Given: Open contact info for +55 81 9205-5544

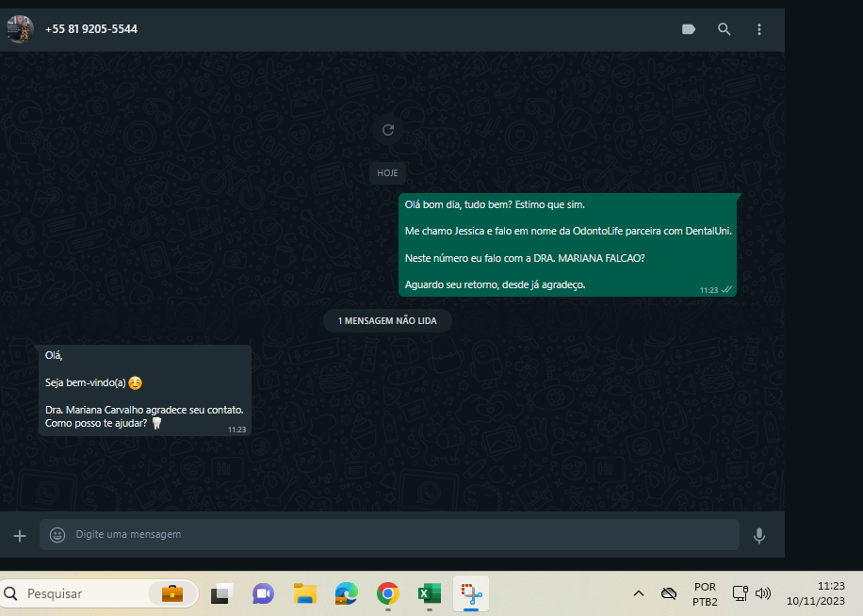Looking at the screenshot, I should click(91, 29).
